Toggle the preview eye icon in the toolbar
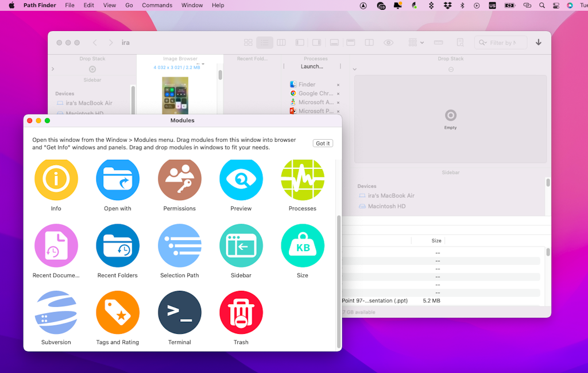588x373 pixels. tap(388, 42)
